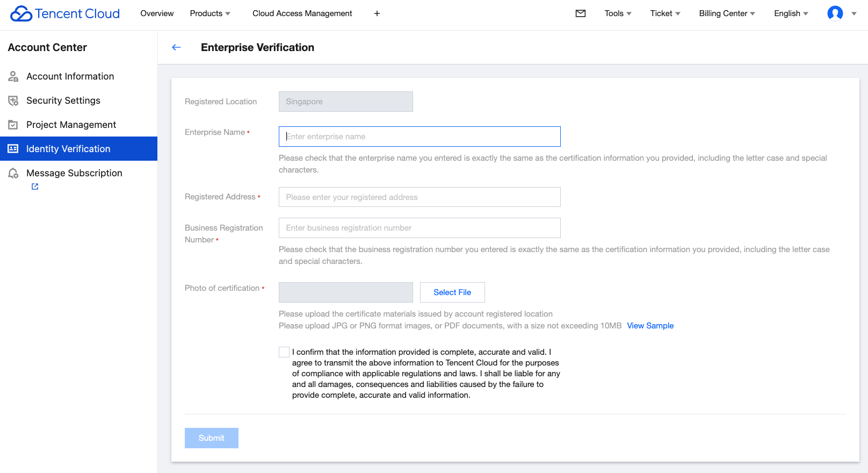Open the Tools dropdown menu
868x473 pixels.
click(x=618, y=13)
